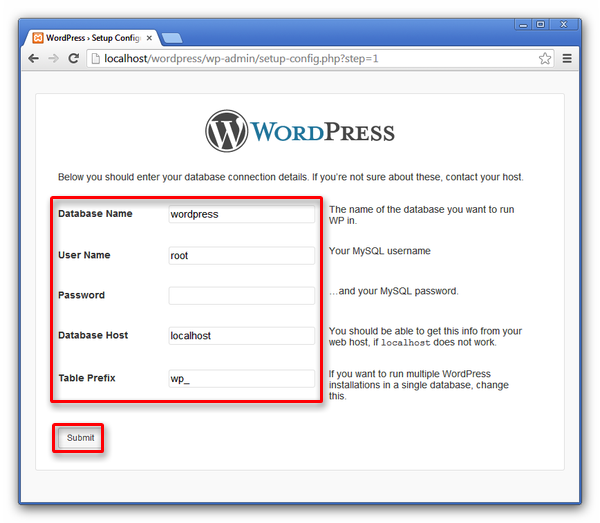Viewport: 600px width, 523px height.
Task: Open the Chrome hamburger menu
Action: tap(568, 59)
